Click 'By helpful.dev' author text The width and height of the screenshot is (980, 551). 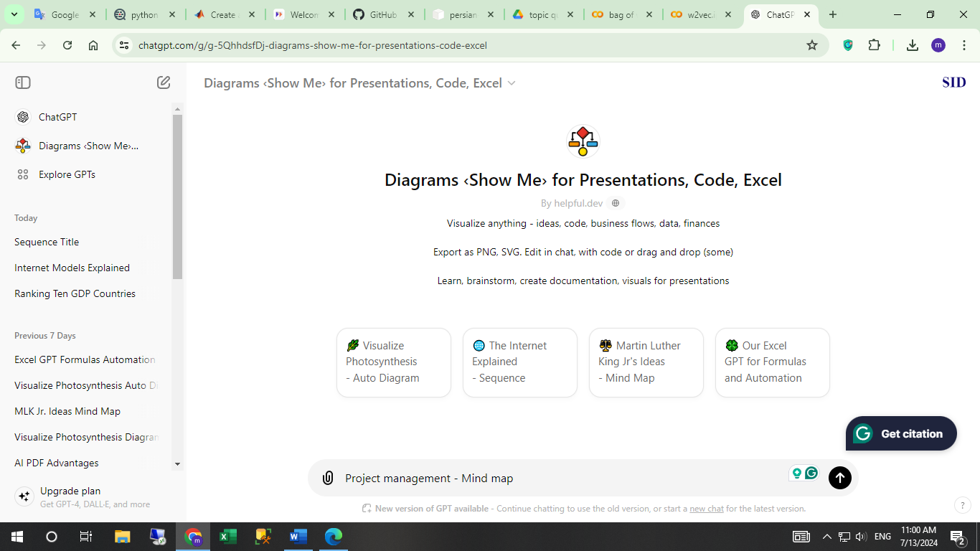pos(573,203)
